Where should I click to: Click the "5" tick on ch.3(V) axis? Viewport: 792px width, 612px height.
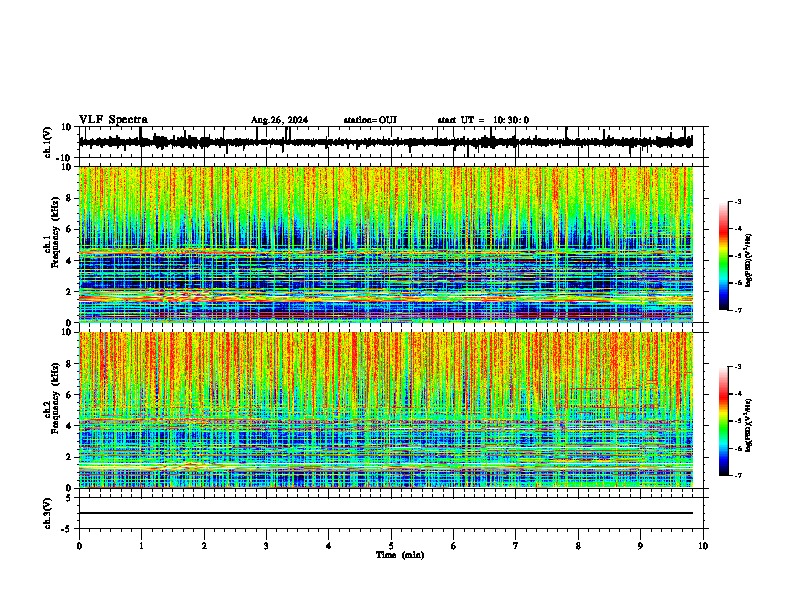click(x=70, y=498)
